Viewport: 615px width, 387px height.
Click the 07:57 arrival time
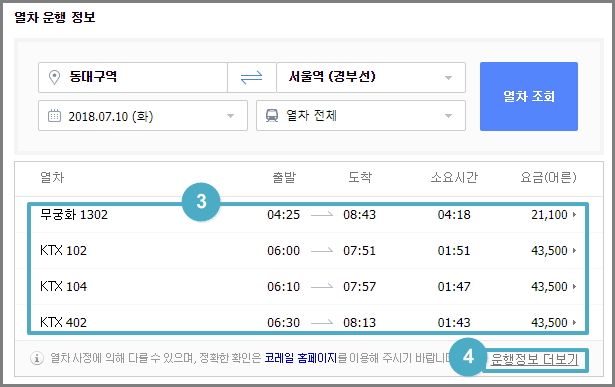pyautogui.click(x=359, y=286)
